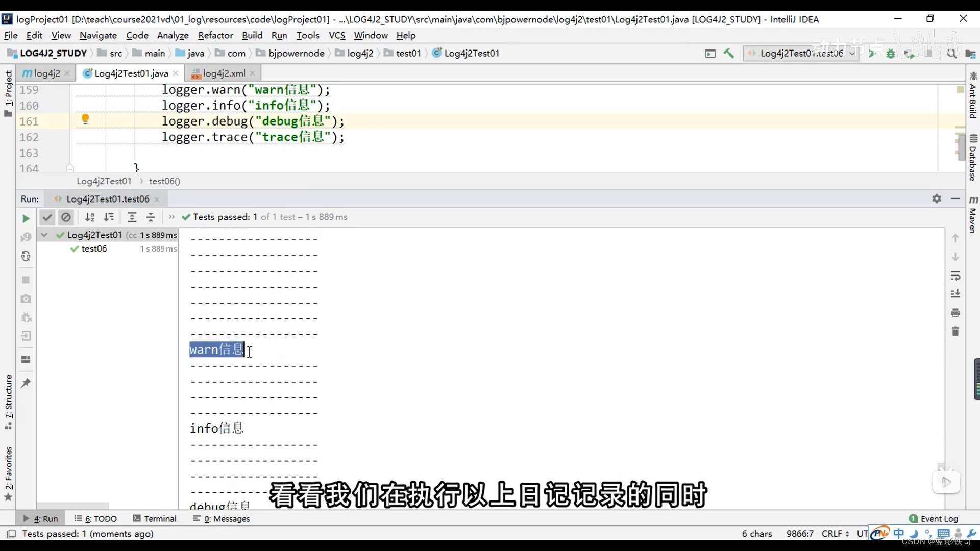This screenshot has height=551, width=980.
Task: Collapse the Log4j2Test01 test tree node
Action: (44, 235)
